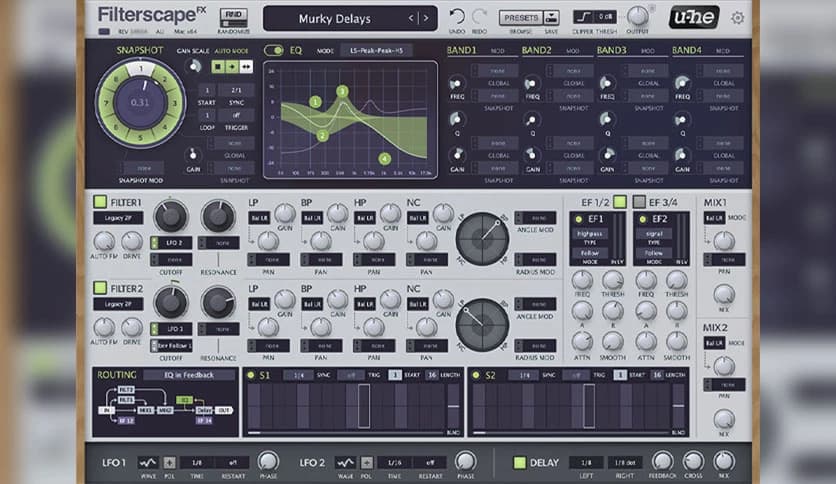
Task: Open Mix1 Bal LR mode dropdown
Action: tap(714, 217)
